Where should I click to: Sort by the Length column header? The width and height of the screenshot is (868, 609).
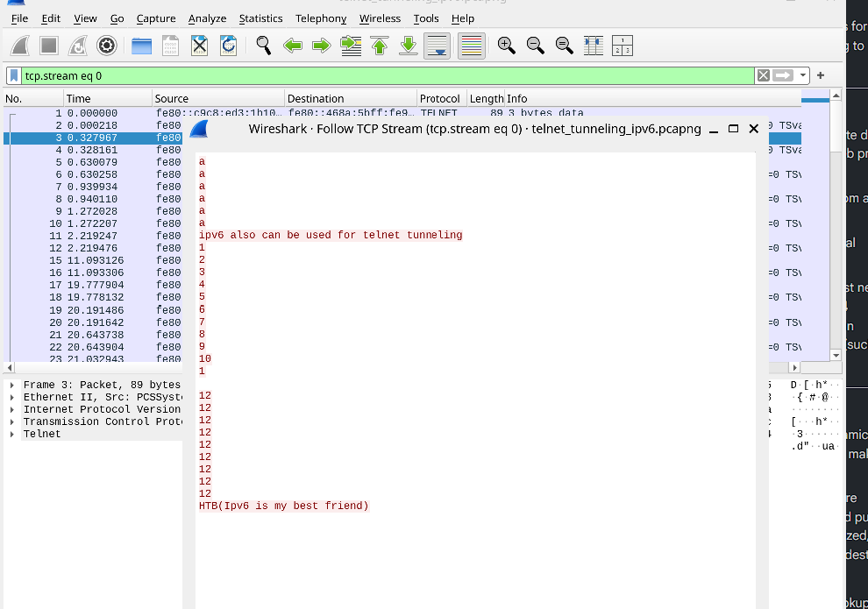tap(486, 98)
